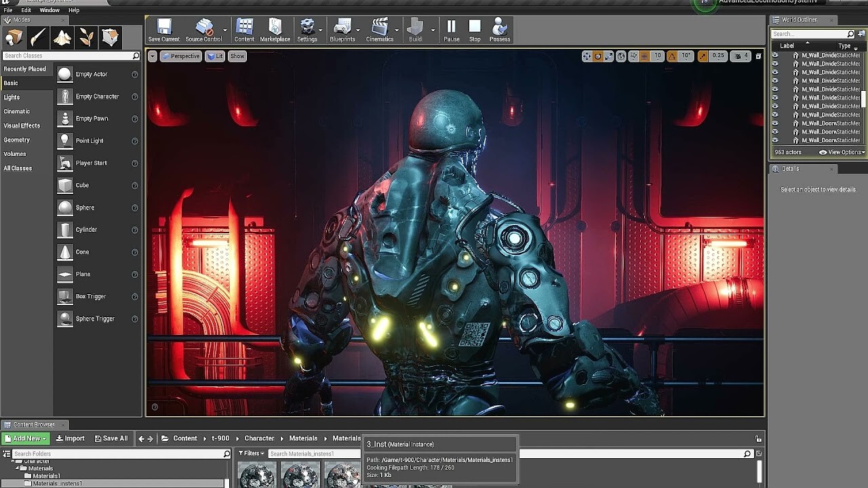Screen dimensions: 868x488
Task: Open the Paint mode brush tool
Action: click(x=38, y=38)
